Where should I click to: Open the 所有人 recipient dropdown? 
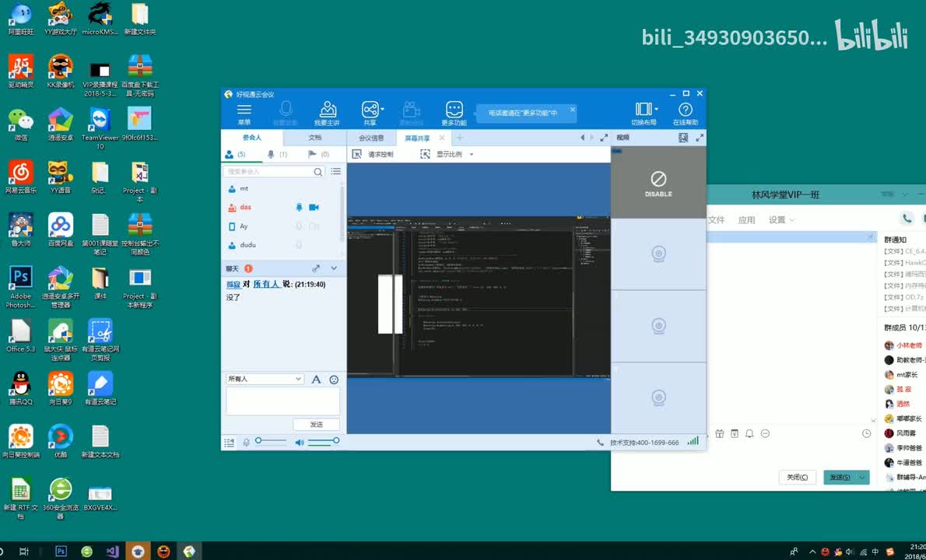(265, 380)
